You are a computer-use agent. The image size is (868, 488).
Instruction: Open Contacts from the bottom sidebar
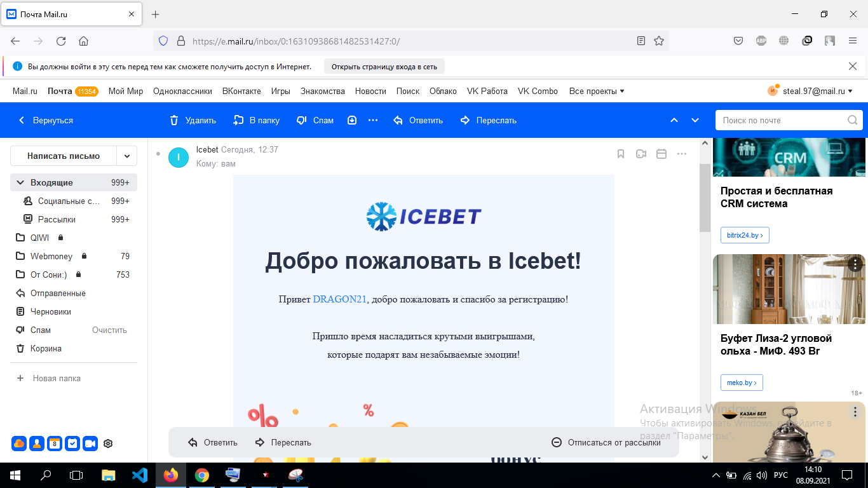coord(37,444)
